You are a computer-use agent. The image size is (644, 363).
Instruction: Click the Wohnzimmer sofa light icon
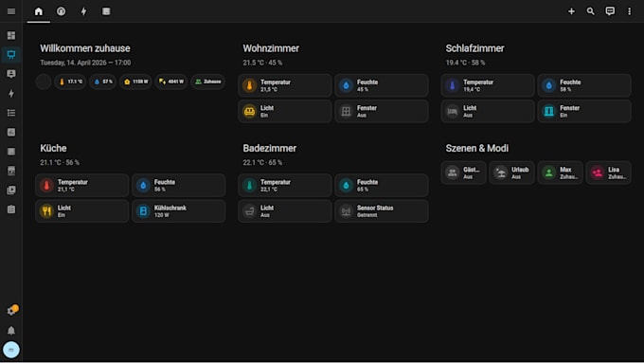click(x=249, y=112)
